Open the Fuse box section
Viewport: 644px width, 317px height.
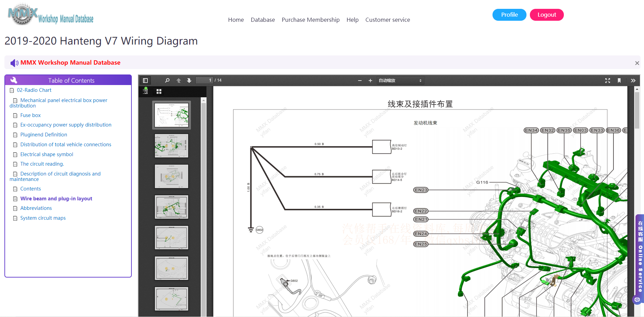(31, 115)
